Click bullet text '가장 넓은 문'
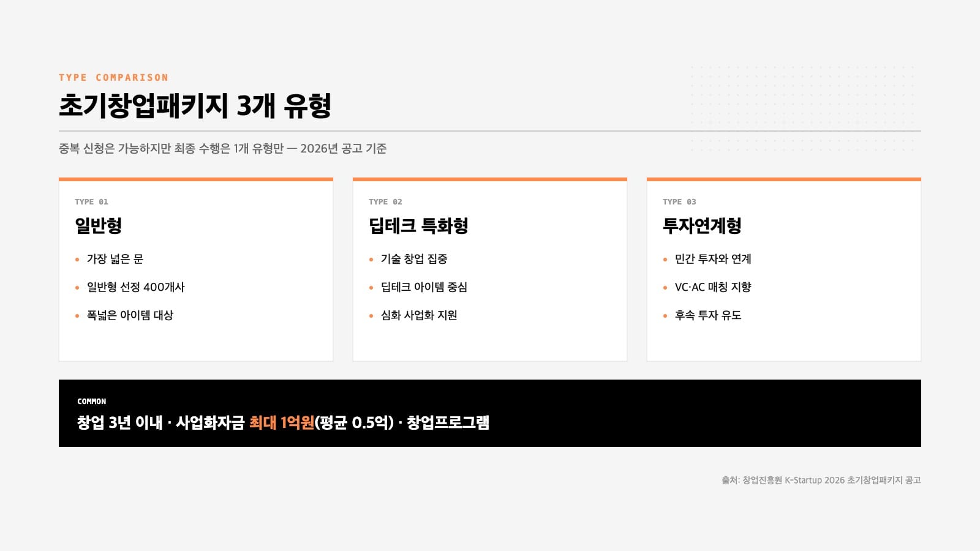The height and width of the screenshot is (551, 980). [115, 259]
